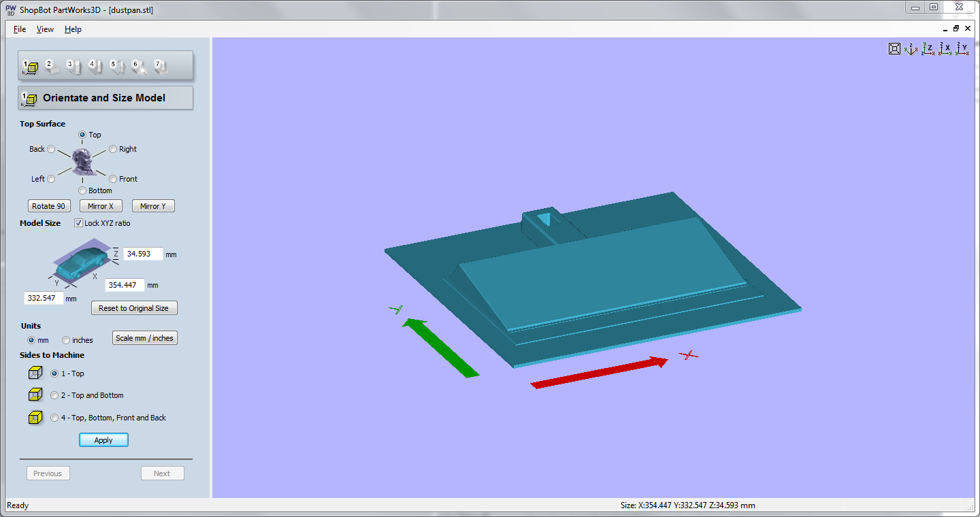Click Reset to Original Size button
980x517 pixels.
(x=134, y=308)
